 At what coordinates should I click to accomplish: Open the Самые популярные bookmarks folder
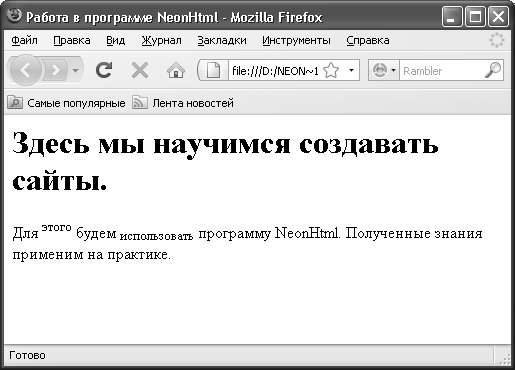coord(66,103)
